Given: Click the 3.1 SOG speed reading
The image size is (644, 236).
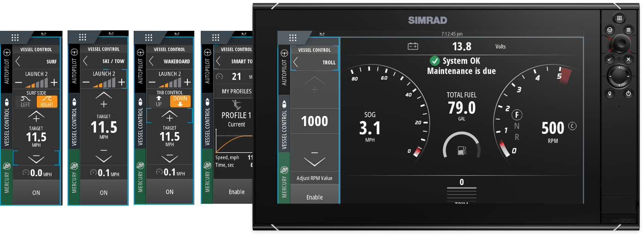Looking at the screenshot, I should (x=370, y=128).
